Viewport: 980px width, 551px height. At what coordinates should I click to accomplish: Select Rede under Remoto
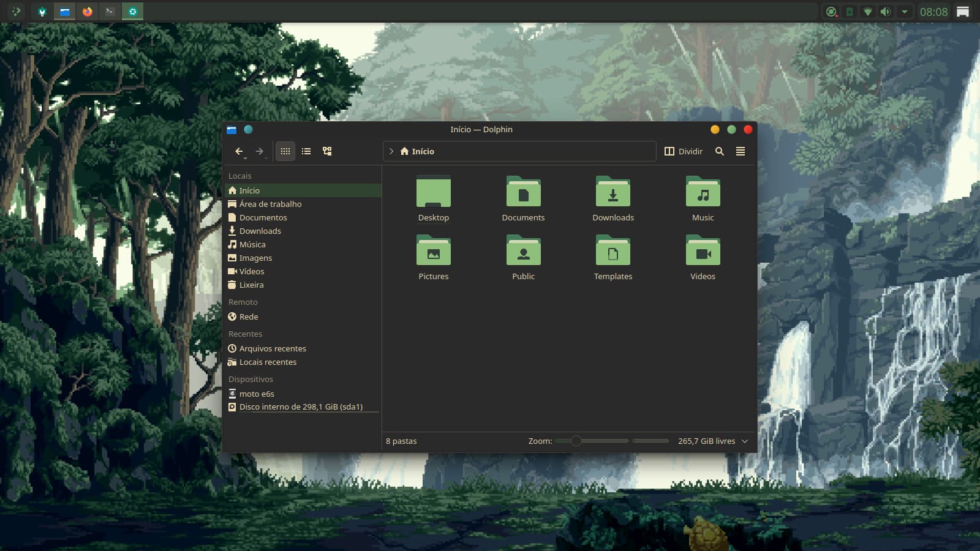click(248, 317)
